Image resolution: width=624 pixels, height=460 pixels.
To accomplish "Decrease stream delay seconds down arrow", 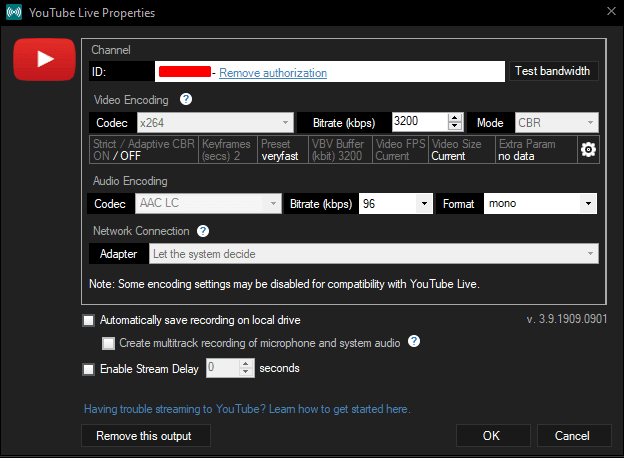I will pyautogui.click(x=246, y=372).
